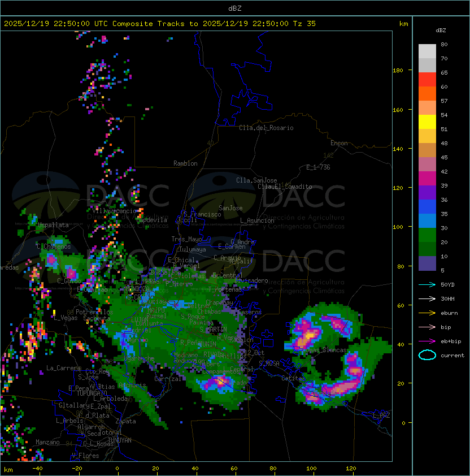Screen dimensions: 470x476
Task: Click the 'Lomas_Blancas' map label
Action: coord(324,350)
